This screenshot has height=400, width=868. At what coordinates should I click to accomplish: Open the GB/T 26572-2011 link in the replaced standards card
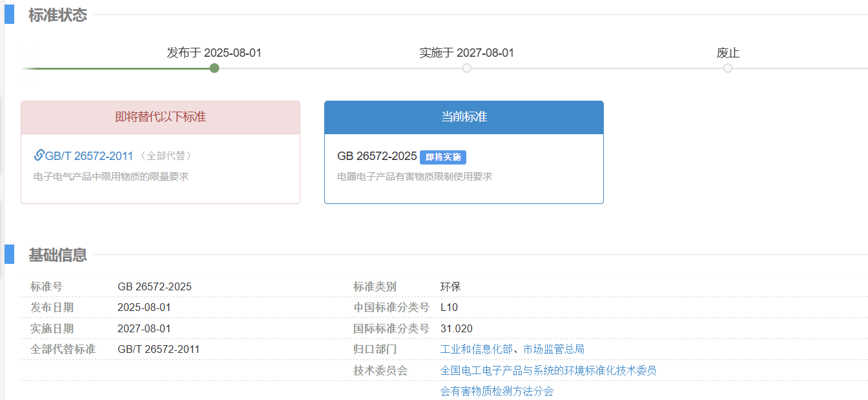pos(89,156)
